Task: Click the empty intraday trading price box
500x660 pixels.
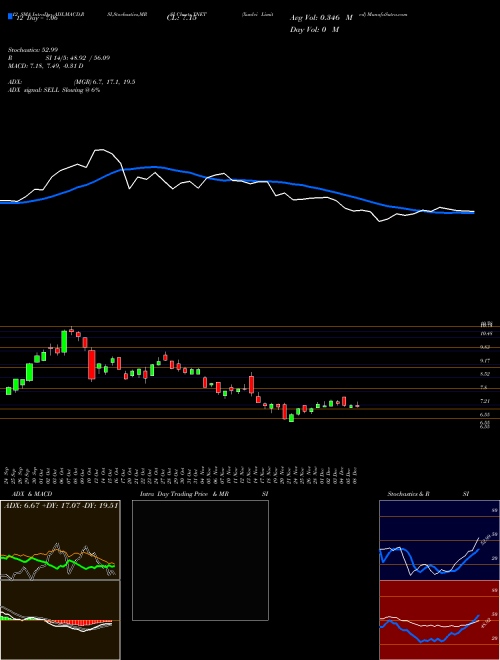Action: (200, 560)
